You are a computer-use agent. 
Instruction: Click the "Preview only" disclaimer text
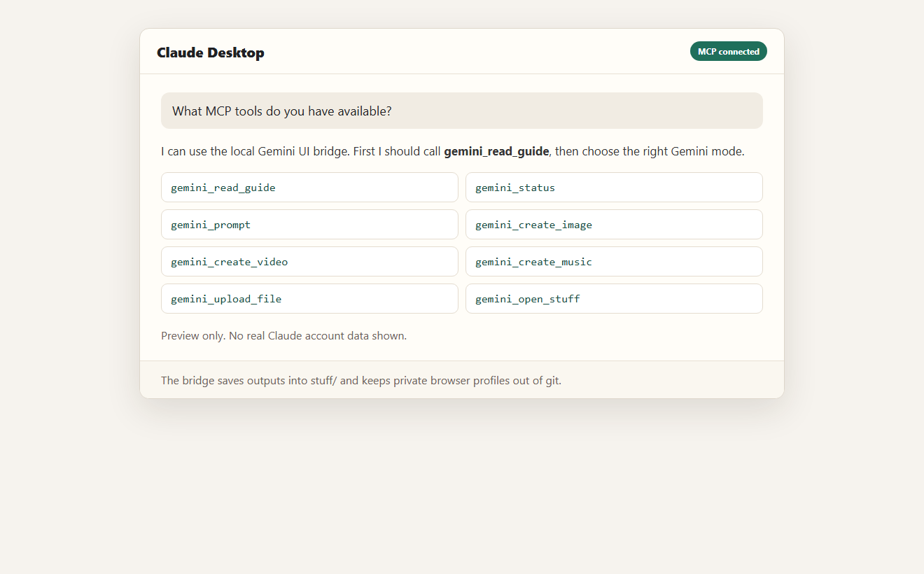point(283,336)
